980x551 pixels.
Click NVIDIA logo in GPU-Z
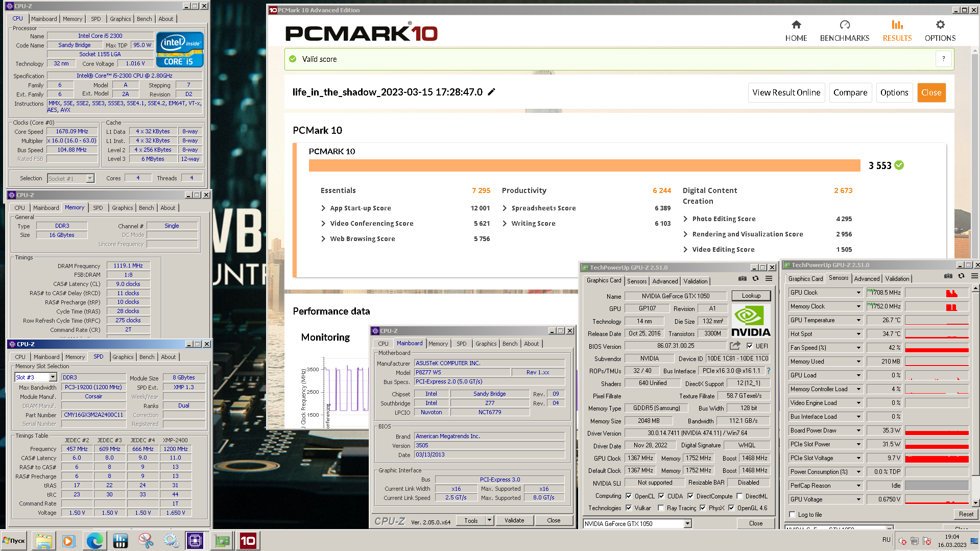point(751,321)
